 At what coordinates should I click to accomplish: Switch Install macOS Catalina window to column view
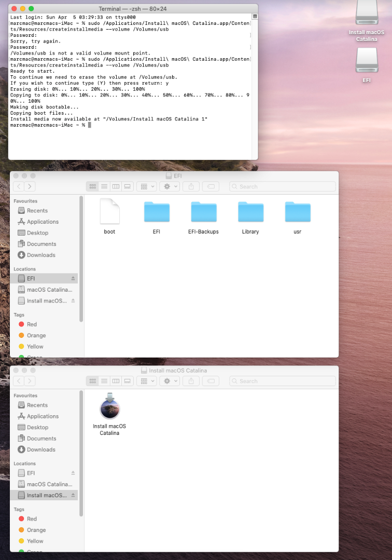(116, 381)
